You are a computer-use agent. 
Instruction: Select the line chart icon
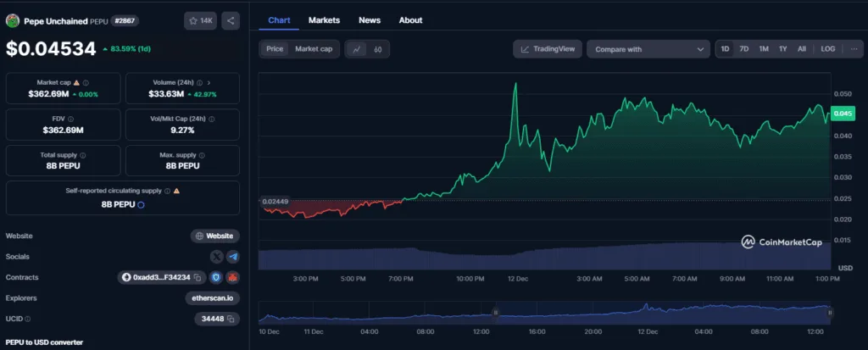coord(357,49)
